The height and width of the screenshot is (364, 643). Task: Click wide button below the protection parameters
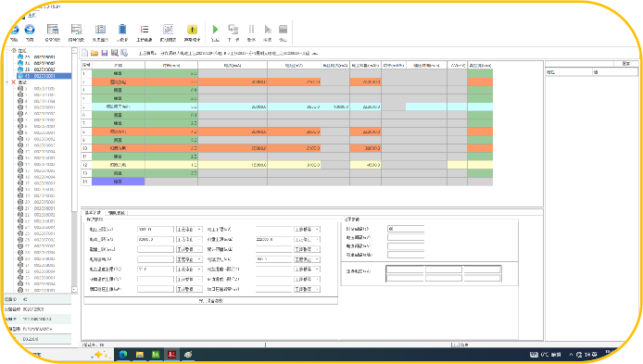pos(210,301)
